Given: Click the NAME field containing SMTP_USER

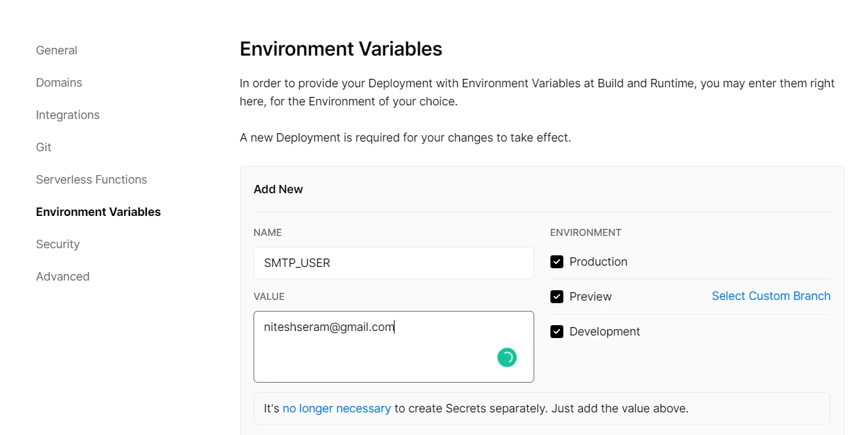Looking at the screenshot, I should (393, 262).
